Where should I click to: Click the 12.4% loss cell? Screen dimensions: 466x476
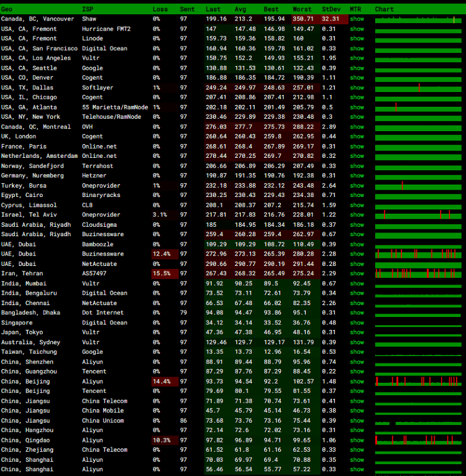pos(165,254)
